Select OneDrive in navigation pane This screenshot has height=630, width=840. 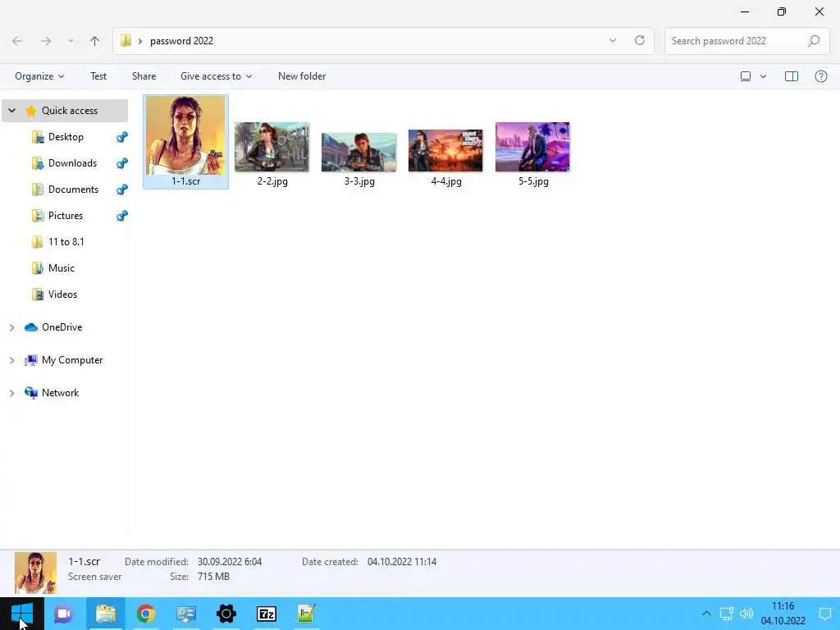pos(62,327)
